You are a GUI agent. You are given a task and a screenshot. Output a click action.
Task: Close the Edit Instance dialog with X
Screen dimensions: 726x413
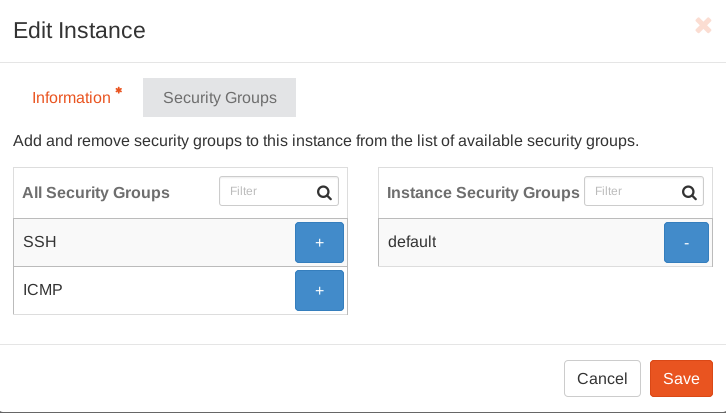703,26
